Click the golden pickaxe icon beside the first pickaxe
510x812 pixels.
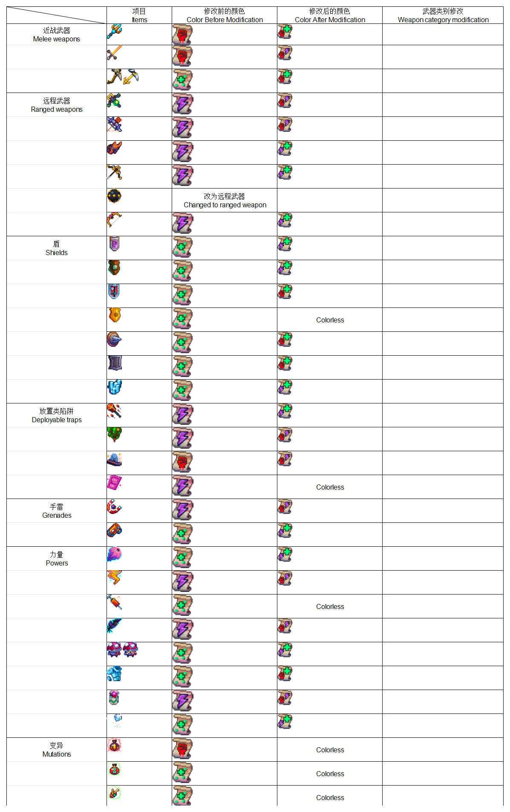[x=131, y=77]
